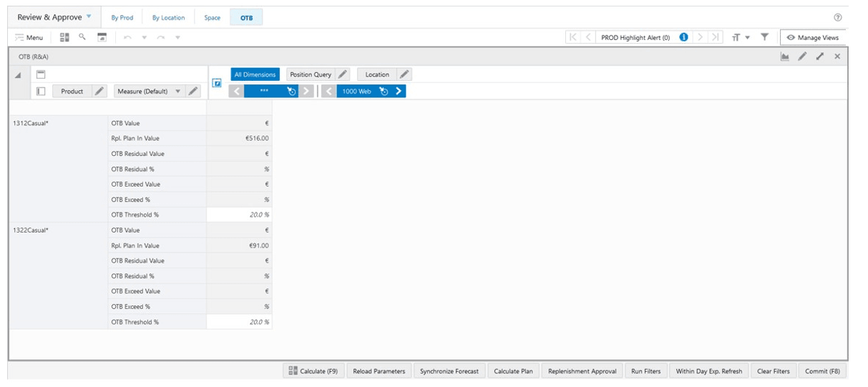Click the blue alert info icon

point(684,37)
